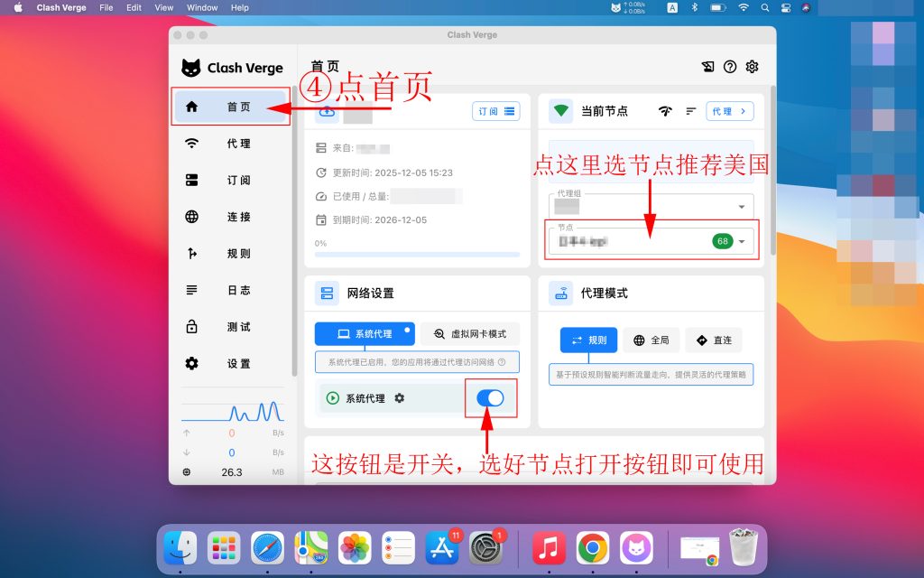Open the settings gear in header
The width and height of the screenshot is (924, 578).
click(752, 67)
